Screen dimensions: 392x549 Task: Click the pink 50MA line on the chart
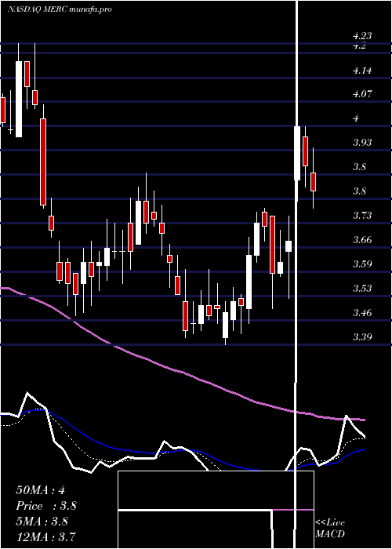(x=182, y=373)
